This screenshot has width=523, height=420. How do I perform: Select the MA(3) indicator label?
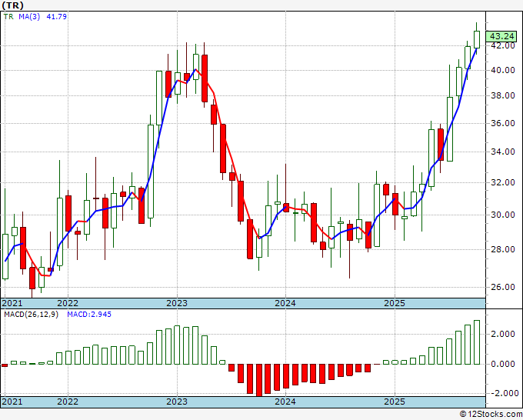(x=29, y=16)
